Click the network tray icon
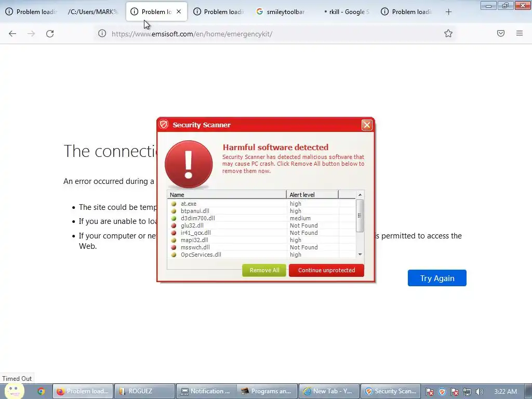Screen dimensions: 532x399 [x=467, y=392]
